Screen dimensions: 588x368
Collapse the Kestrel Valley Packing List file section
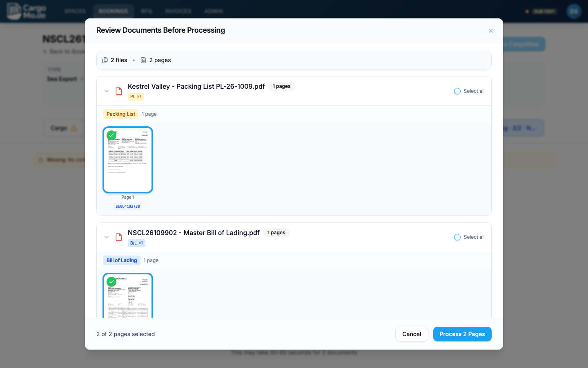point(107,91)
